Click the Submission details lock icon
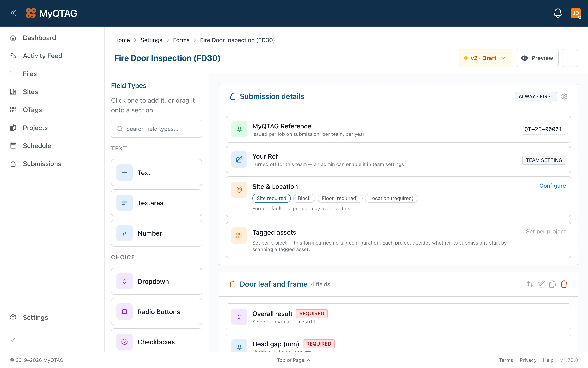 [233, 97]
